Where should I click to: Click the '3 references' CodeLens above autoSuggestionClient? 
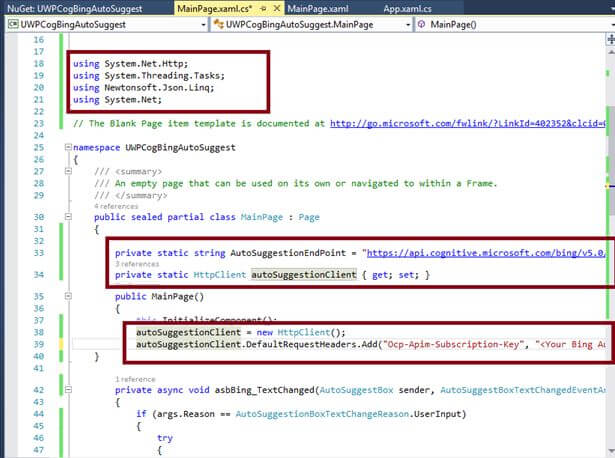[137, 264]
